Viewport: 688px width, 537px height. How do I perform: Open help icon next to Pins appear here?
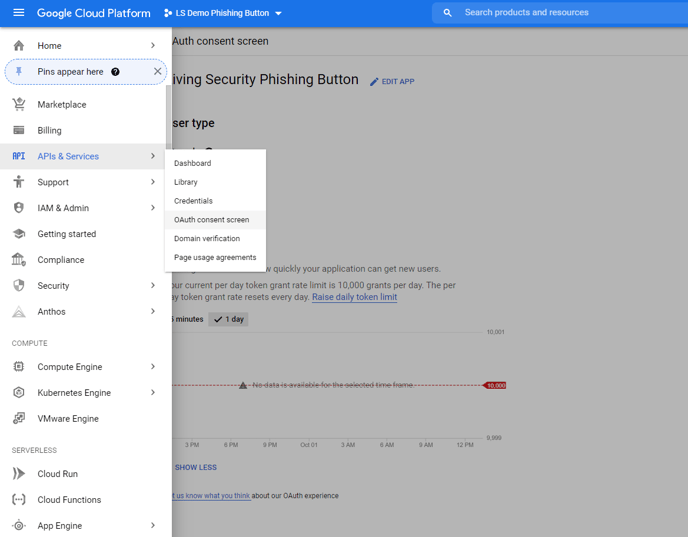[x=115, y=72]
